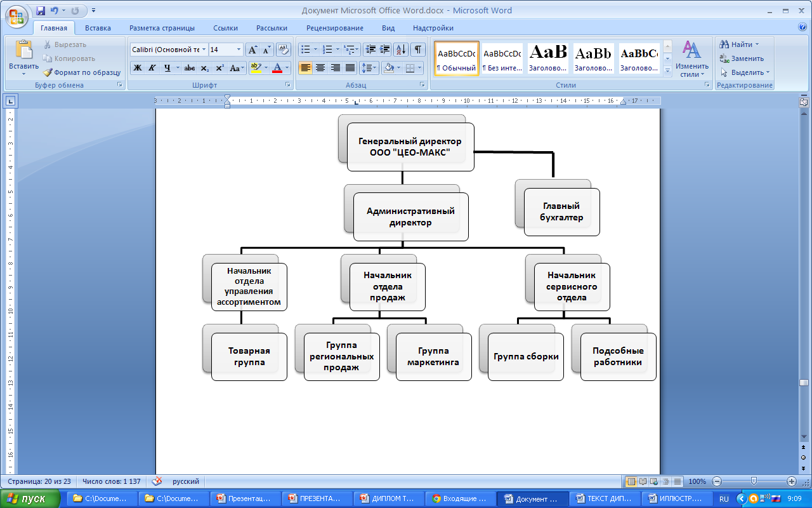Open the Customize Quick Access Toolbar dropdown
Image resolution: width=812 pixels, height=508 pixels.
(x=94, y=11)
